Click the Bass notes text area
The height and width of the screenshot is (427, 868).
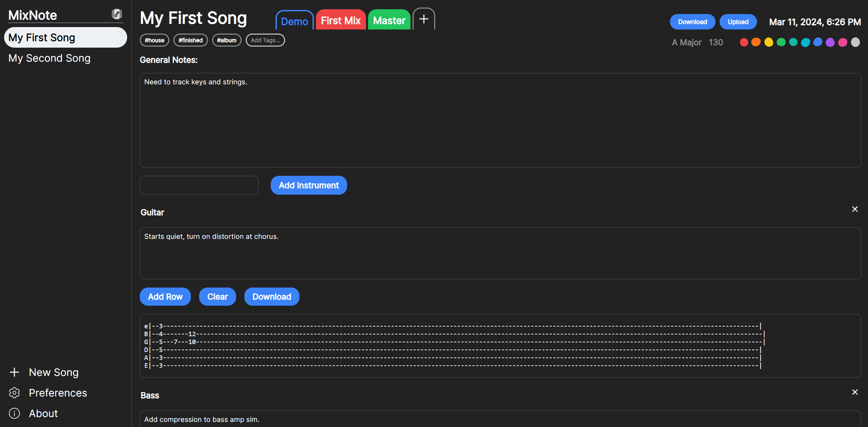pos(500,419)
